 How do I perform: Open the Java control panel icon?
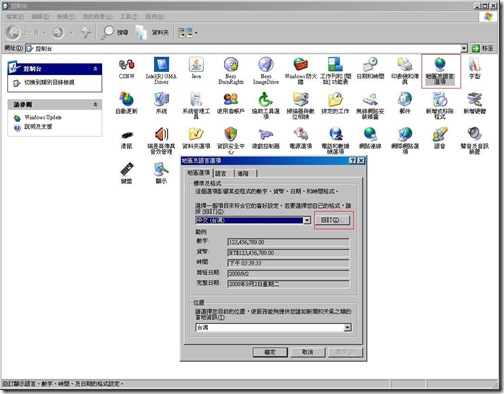click(196, 68)
